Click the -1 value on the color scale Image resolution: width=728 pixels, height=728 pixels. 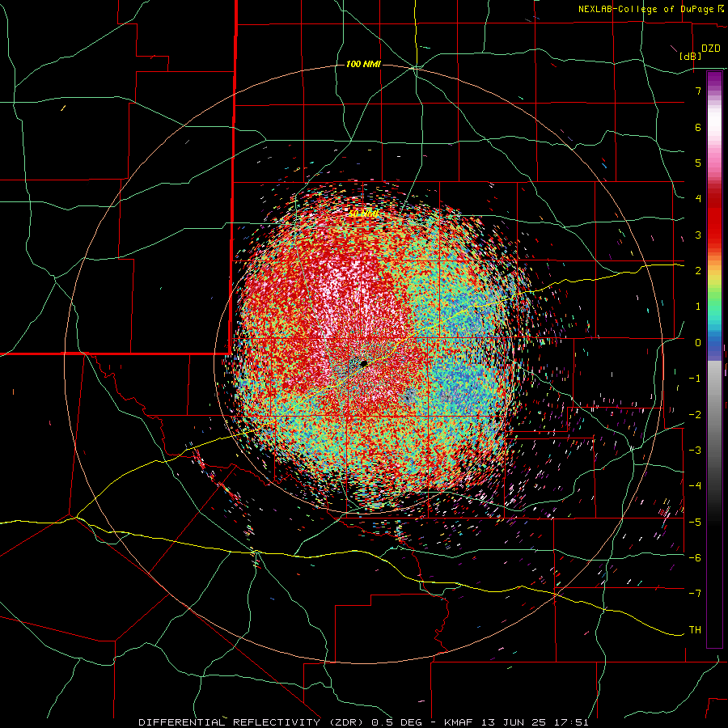(x=695, y=379)
